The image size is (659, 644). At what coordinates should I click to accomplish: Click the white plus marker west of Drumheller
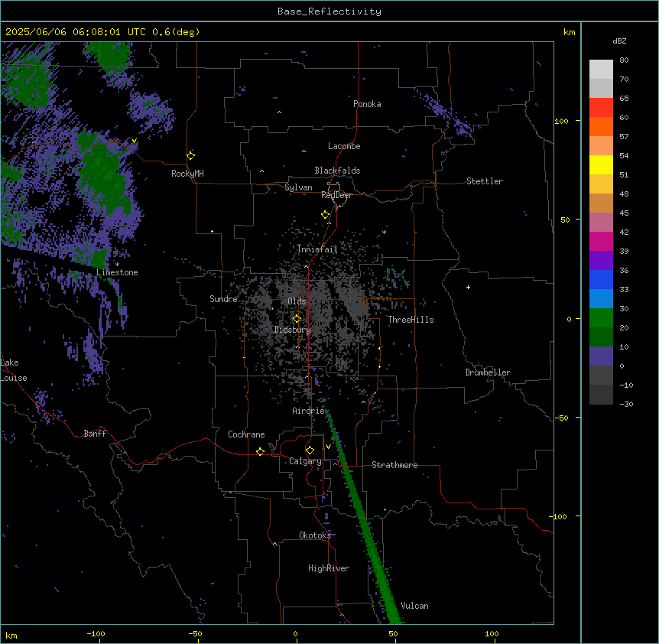tap(468, 287)
